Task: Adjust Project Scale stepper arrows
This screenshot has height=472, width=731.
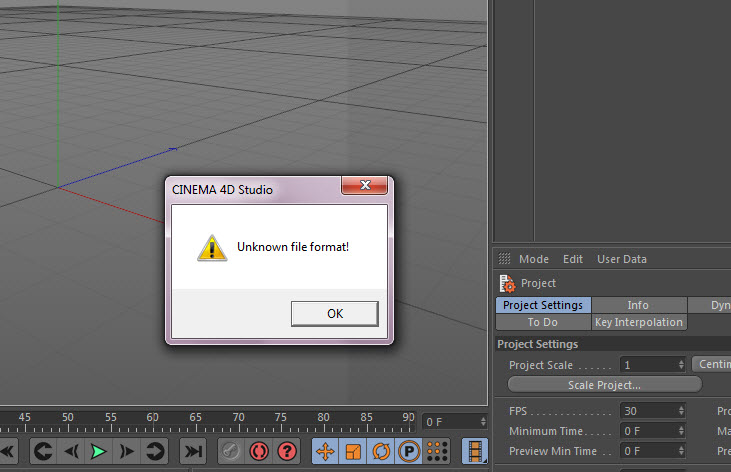Action: point(681,365)
